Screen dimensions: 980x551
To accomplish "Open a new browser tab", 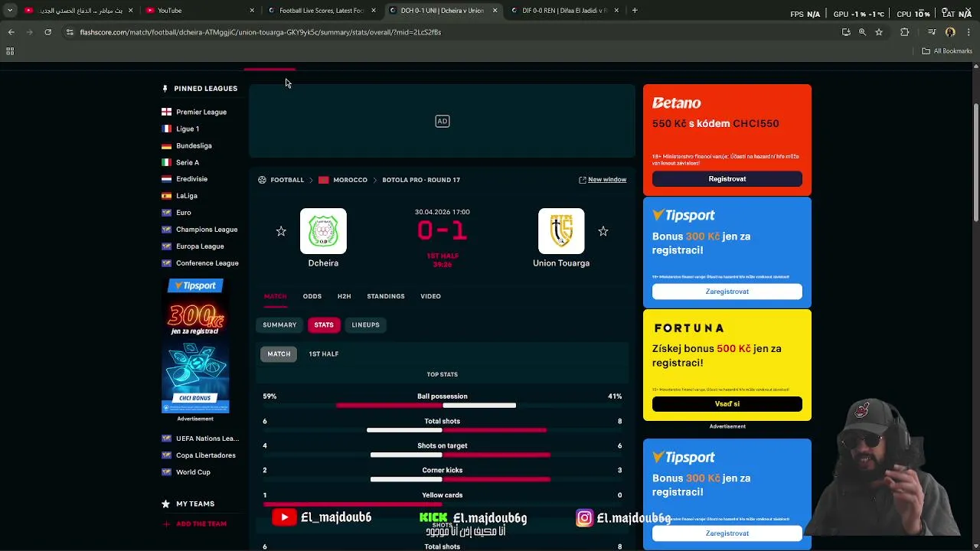I will pyautogui.click(x=635, y=11).
